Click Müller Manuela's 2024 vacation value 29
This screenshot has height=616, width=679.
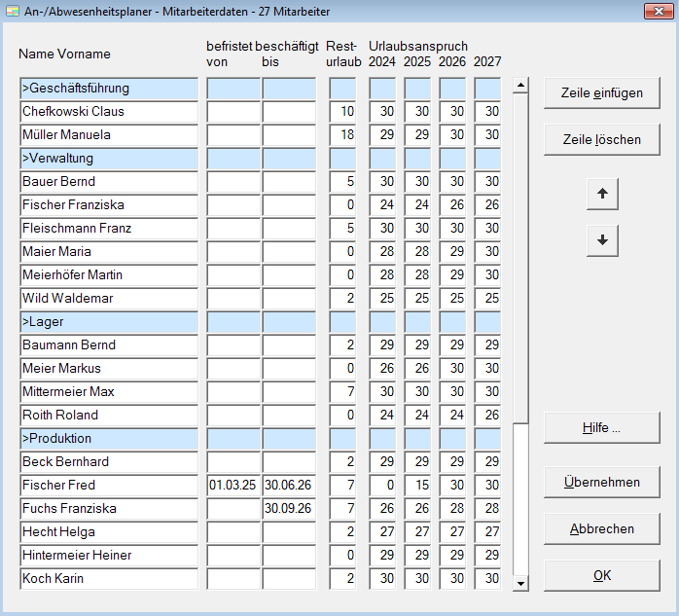382,135
